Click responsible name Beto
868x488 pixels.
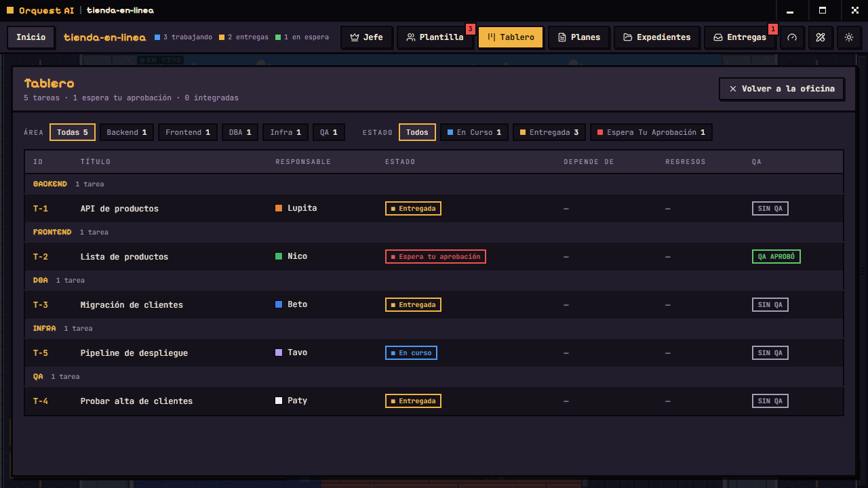point(297,304)
